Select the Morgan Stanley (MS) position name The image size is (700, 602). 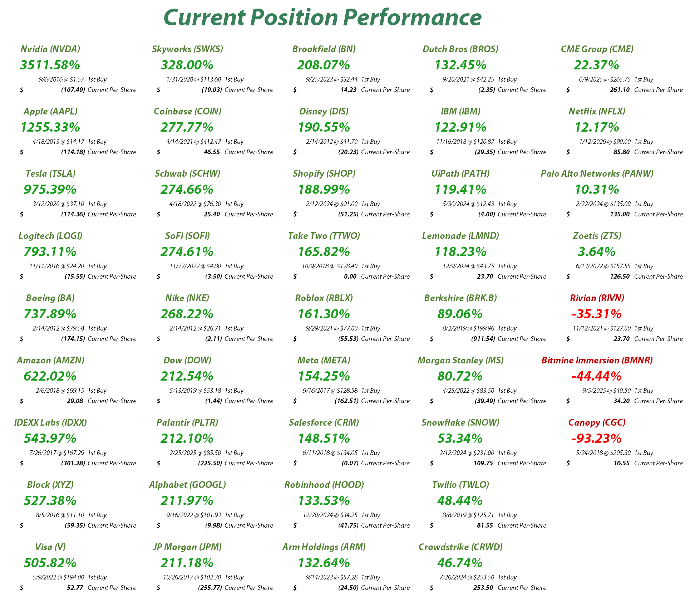460,360
